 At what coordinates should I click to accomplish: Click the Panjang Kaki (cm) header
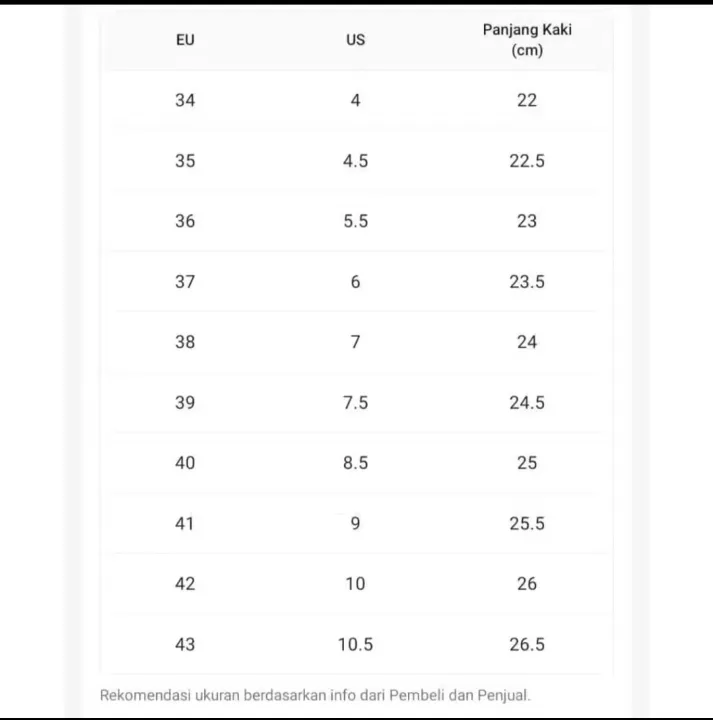527,40
